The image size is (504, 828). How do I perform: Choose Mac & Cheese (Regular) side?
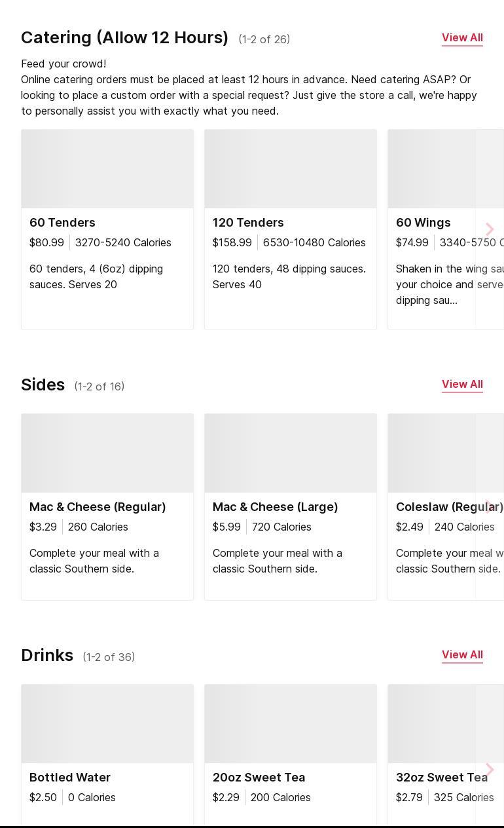(x=98, y=507)
